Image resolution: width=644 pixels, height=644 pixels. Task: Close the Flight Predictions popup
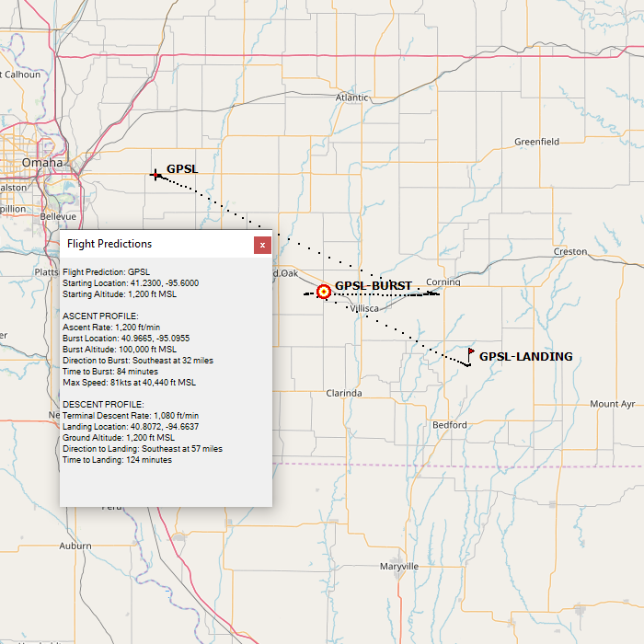(x=262, y=245)
